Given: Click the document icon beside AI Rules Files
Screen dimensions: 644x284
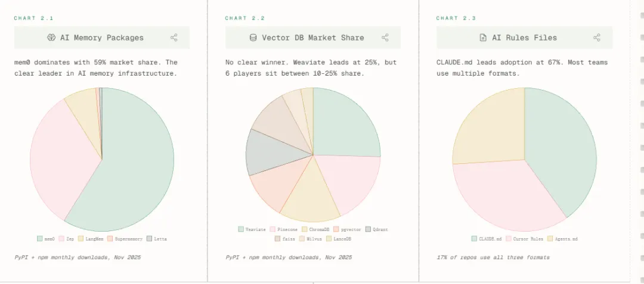Looking at the screenshot, I should pos(483,38).
